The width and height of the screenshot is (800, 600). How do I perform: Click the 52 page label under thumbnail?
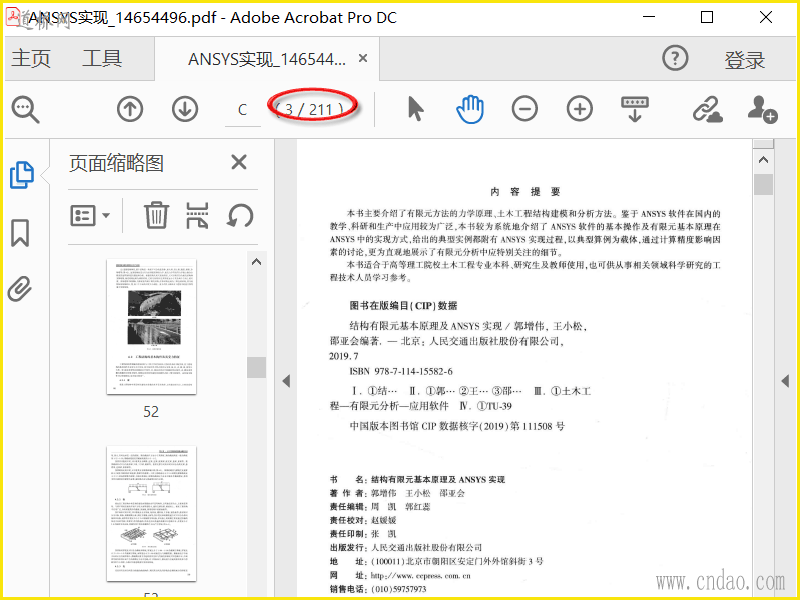[151, 411]
